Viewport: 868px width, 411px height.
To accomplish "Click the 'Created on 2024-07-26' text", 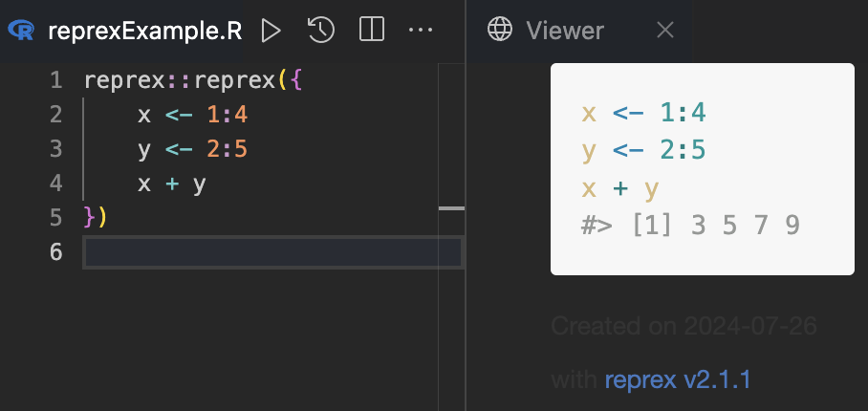I will 684,326.
